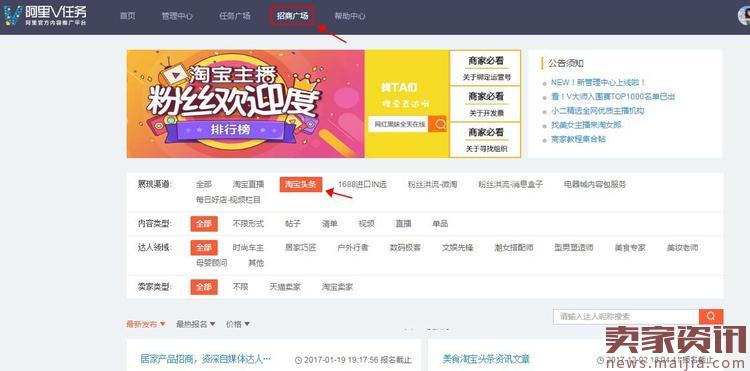Select 全部 under 卖家类型
This screenshot has width=750, height=371.
click(204, 287)
